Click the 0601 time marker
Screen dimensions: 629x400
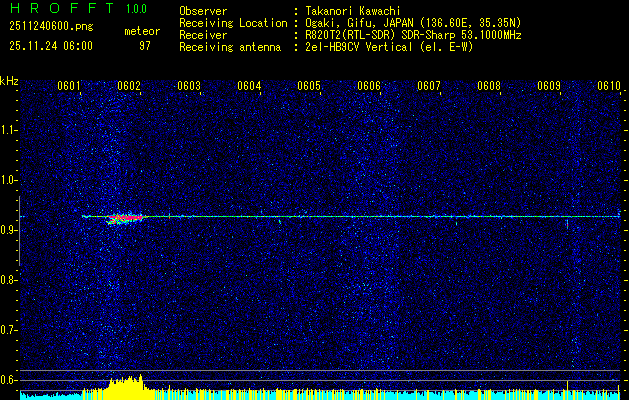69,86
